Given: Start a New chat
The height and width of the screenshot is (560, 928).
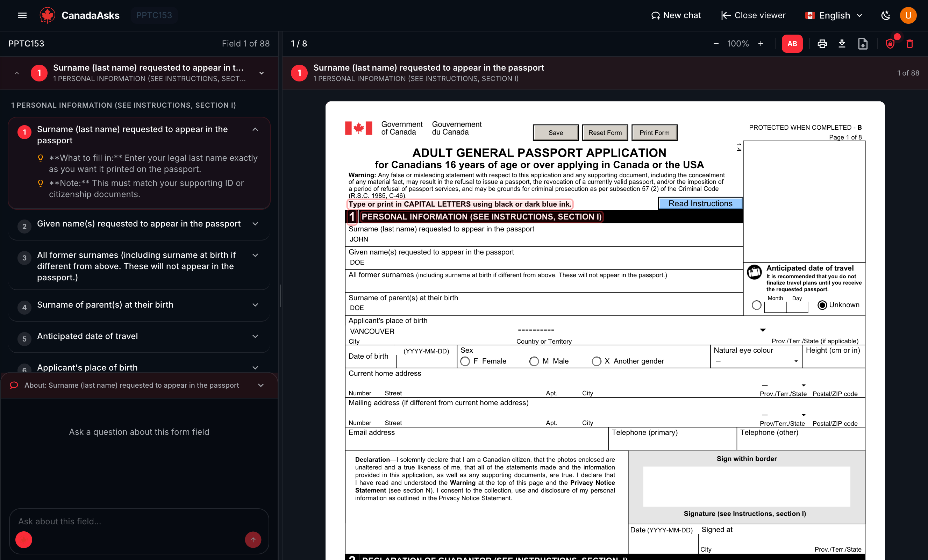Looking at the screenshot, I should click(676, 15).
